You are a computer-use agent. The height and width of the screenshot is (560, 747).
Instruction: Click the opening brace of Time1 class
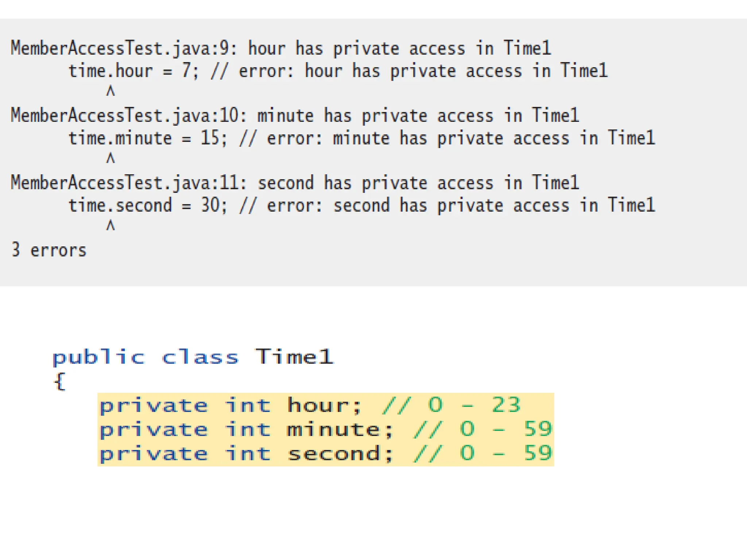(59, 382)
